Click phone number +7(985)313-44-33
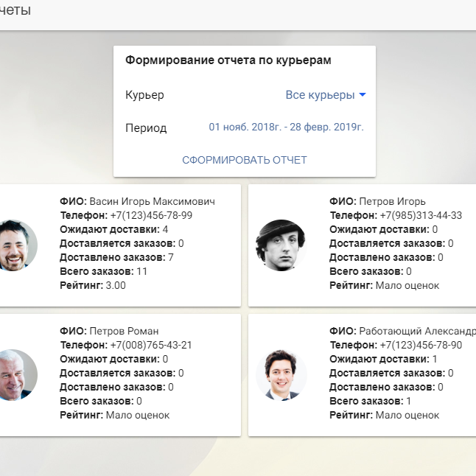 click(421, 215)
